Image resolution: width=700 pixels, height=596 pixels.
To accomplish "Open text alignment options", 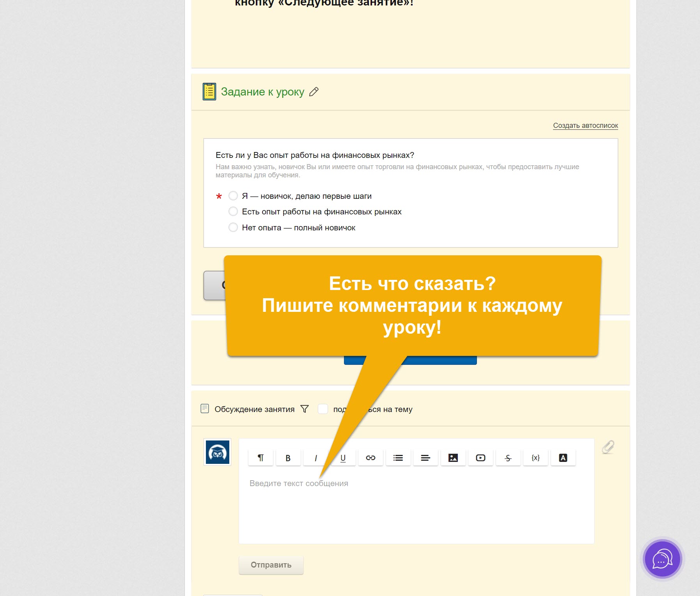I will pyautogui.click(x=425, y=458).
